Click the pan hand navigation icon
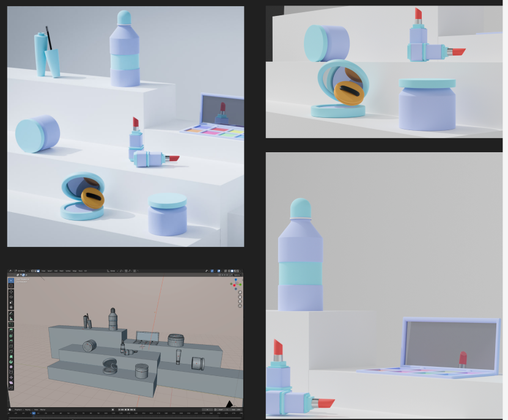508x420 pixels. pos(240,297)
